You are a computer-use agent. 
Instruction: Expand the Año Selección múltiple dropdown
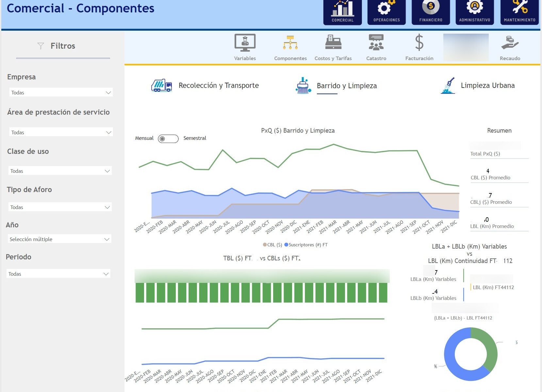pos(59,239)
